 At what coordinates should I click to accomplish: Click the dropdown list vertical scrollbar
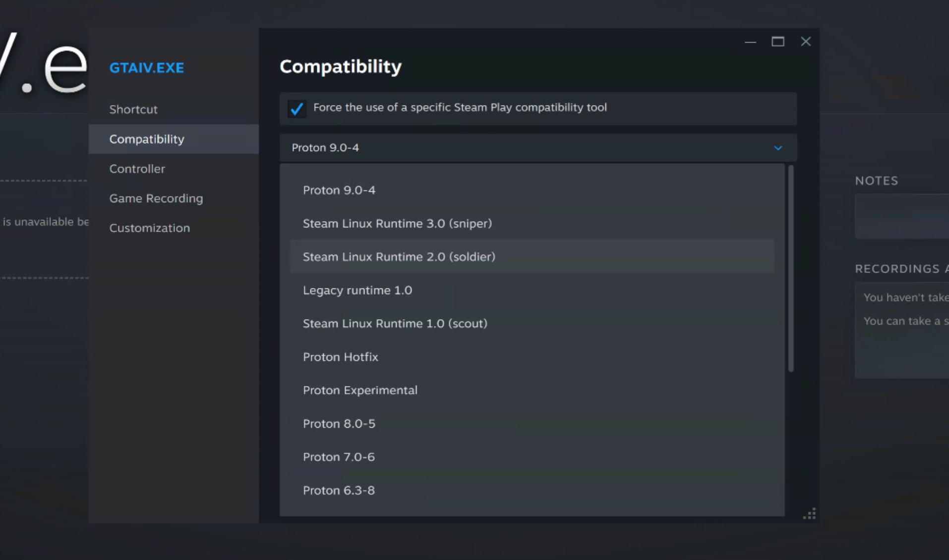[x=790, y=269]
